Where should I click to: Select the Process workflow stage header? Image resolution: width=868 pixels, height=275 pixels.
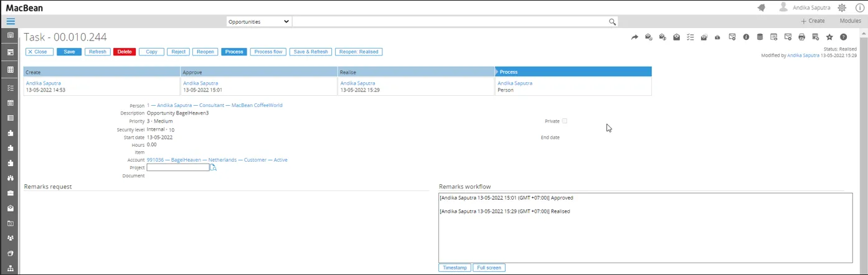coord(573,72)
